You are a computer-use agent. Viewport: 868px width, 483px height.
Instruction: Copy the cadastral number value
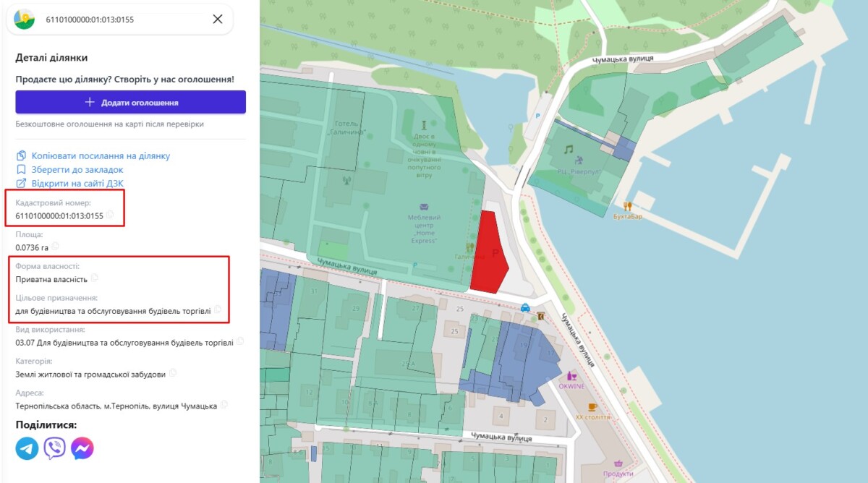(x=110, y=215)
